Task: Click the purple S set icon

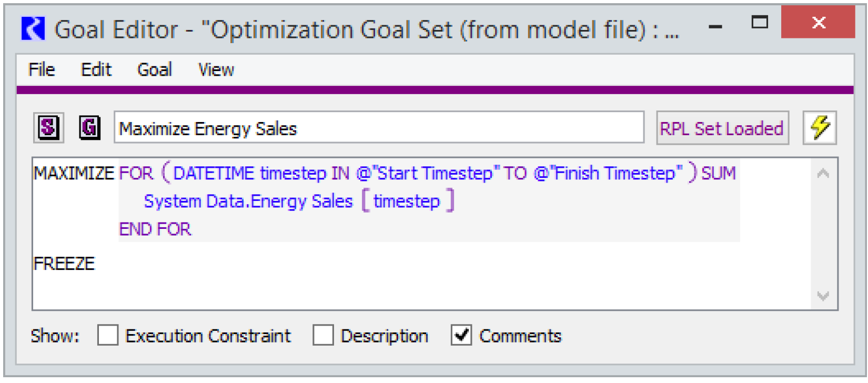Action: pos(48,128)
